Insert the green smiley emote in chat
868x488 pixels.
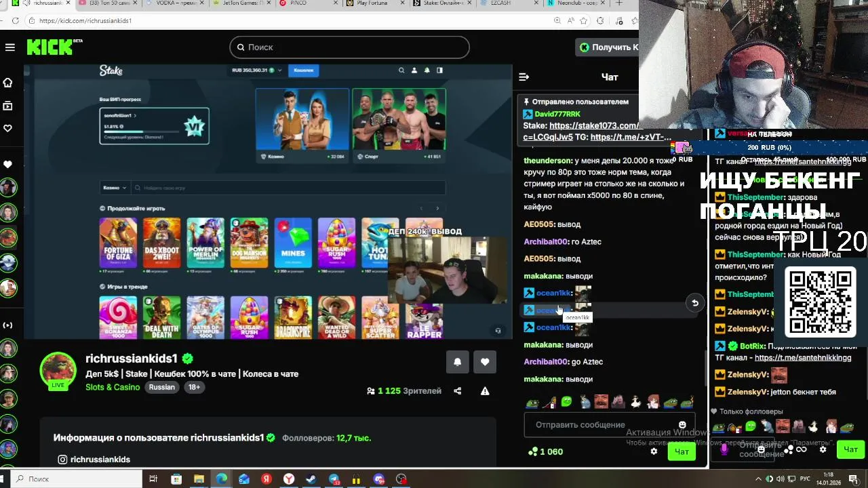click(567, 402)
